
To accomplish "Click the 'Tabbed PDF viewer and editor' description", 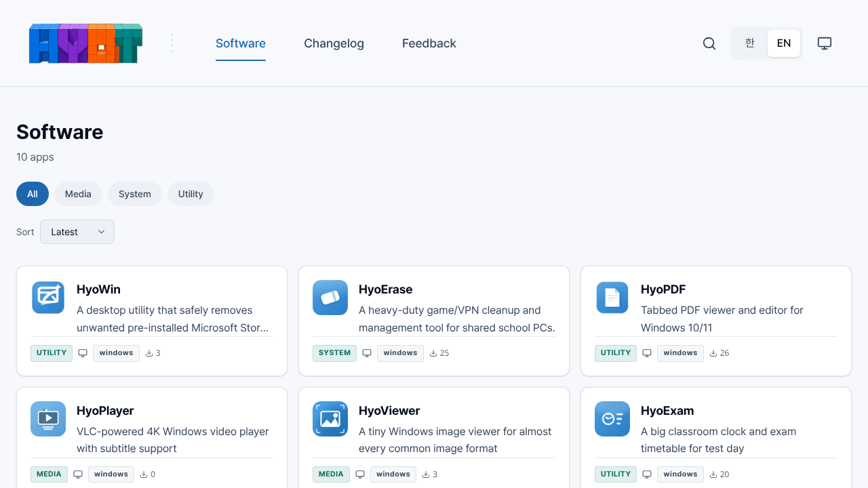I will coord(722,319).
